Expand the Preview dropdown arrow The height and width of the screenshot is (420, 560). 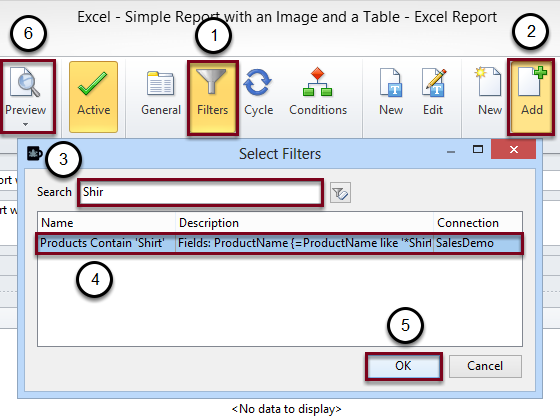(25, 124)
